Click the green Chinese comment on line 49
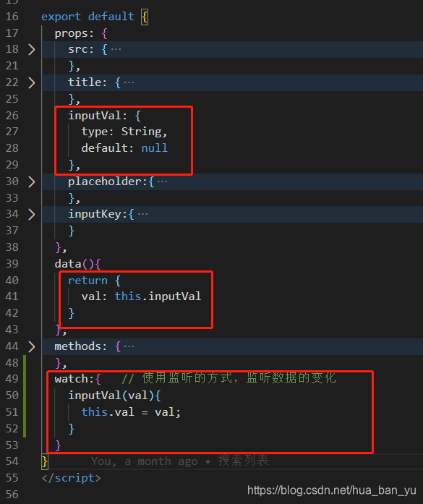The width and height of the screenshot is (423, 504). click(228, 378)
